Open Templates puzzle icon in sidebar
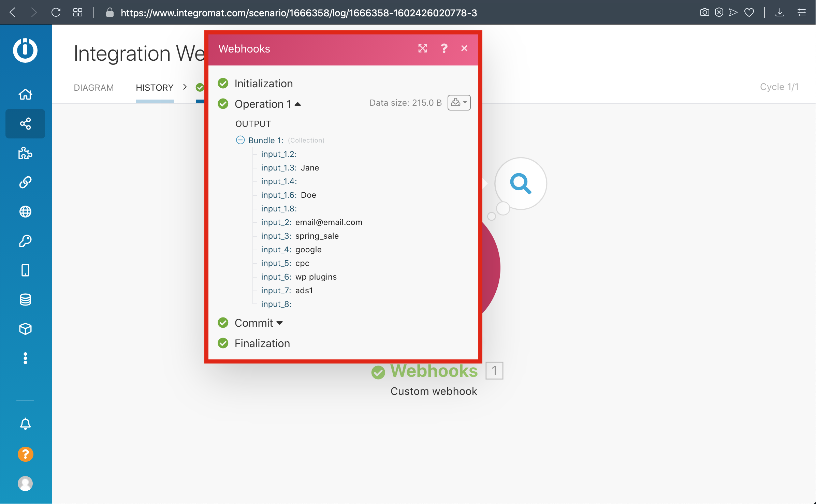This screenshot has height=504, width=816. tap(25, 153)
